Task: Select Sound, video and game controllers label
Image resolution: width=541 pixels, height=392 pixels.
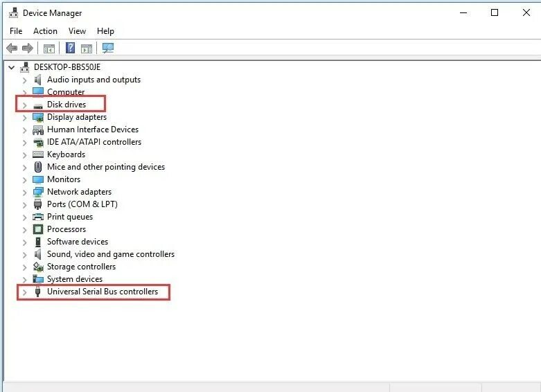Action: (111, 254)
